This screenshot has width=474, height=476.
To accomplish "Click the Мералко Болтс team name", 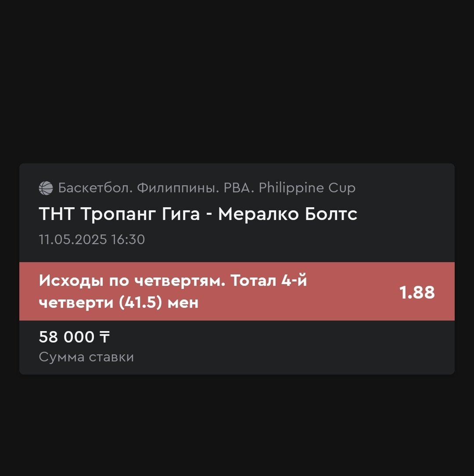I will click(288, 214).
